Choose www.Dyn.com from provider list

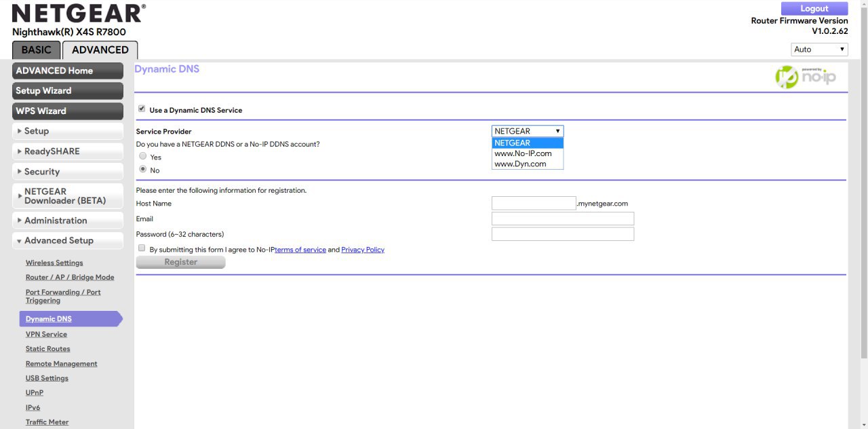click(520, 164)
